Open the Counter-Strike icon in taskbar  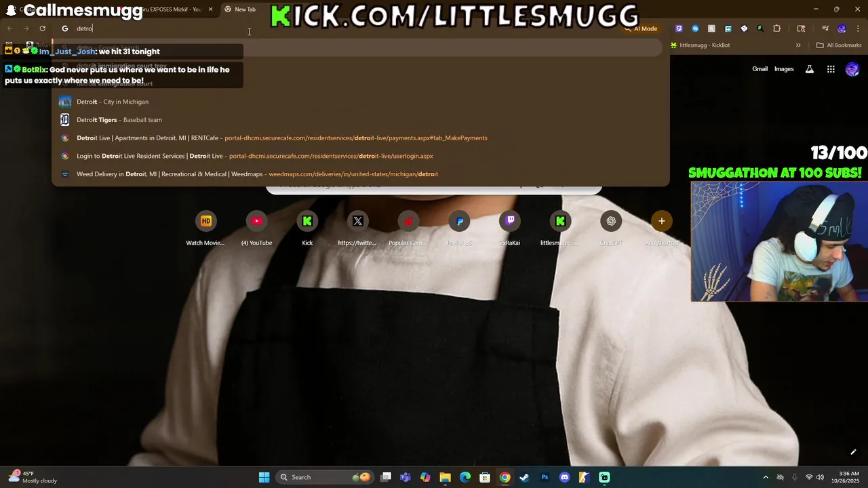(x=584, y=477)
